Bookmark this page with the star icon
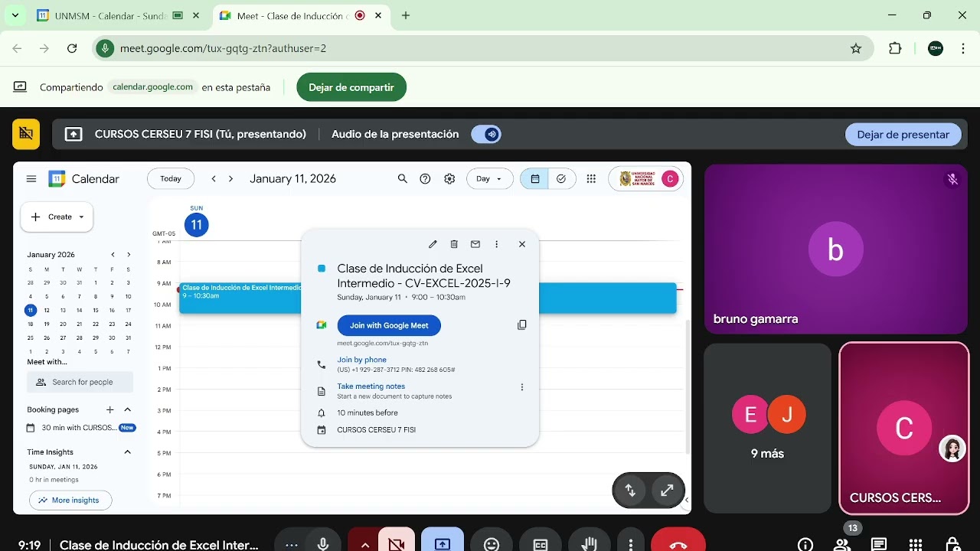 [x=856, y=48]
